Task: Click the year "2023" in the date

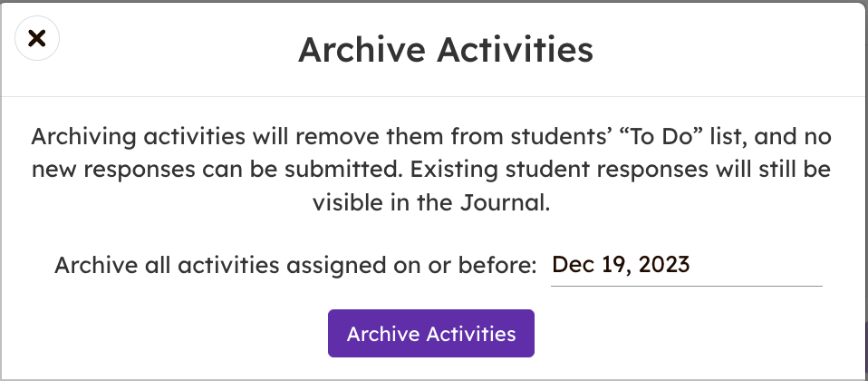Action: 664,265
